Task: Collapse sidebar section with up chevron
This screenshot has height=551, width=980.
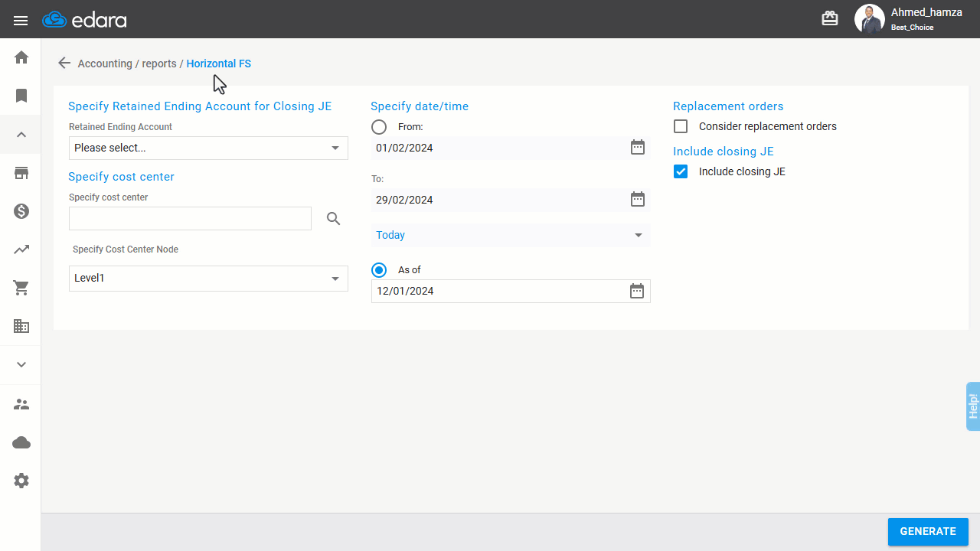Action: 21,135
